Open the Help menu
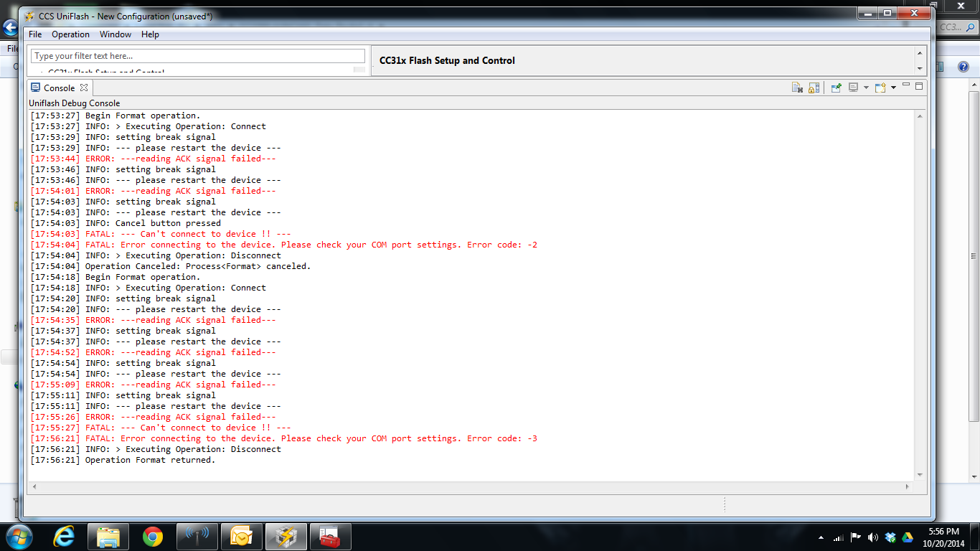980x551 pixels. [150, 34]
